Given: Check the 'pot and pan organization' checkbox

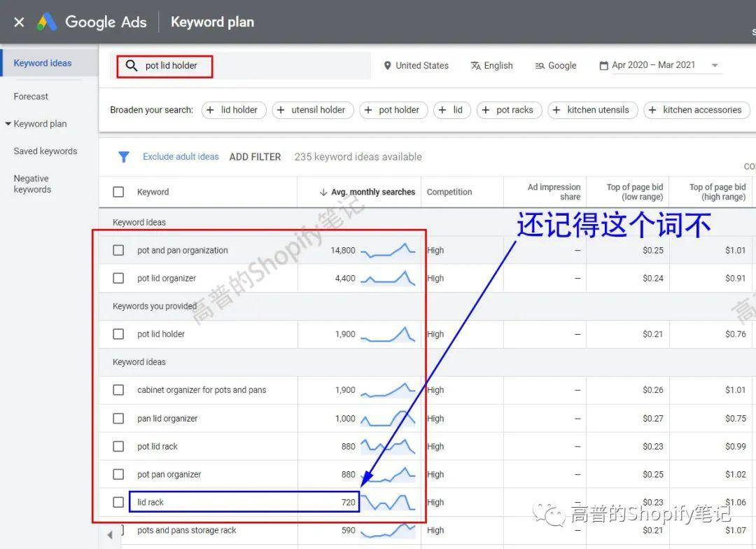Looking at the screenshot, I should 118,250.
